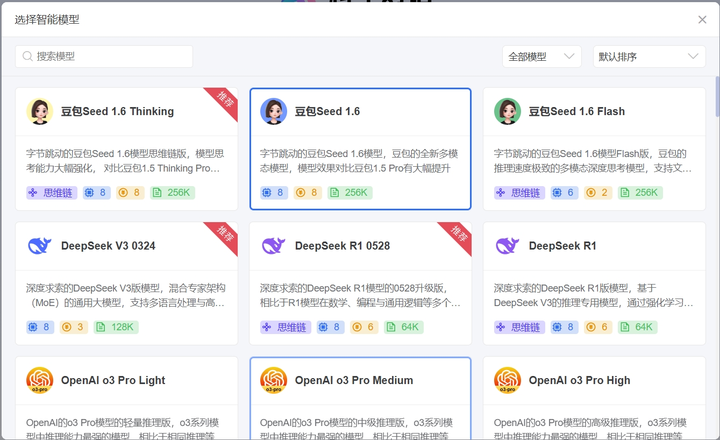This screenshot has height=440, width=720.
Task: Click 思维链 tag on DeepSeek R1 0528
Action: click(x=286, y=327)
